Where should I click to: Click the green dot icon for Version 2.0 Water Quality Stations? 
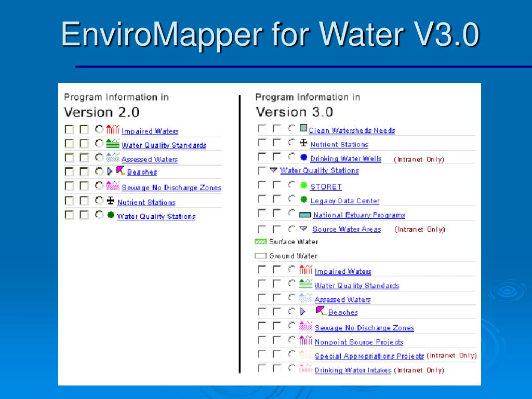tap(111, 215)
